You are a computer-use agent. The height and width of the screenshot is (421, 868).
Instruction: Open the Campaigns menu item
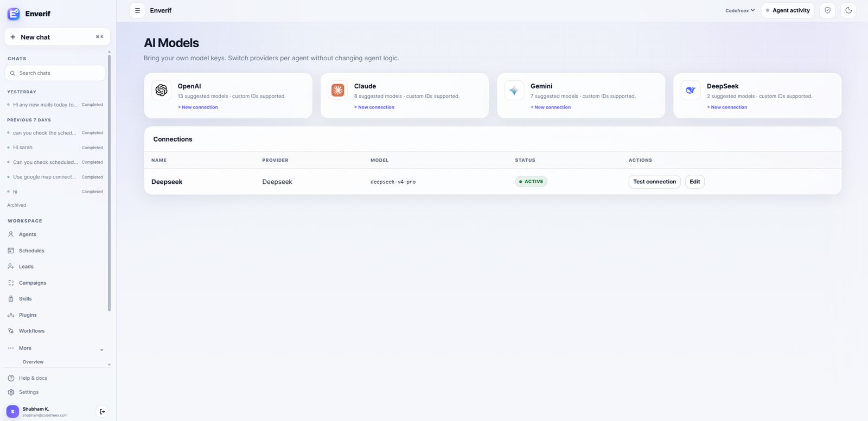(33, 283)
